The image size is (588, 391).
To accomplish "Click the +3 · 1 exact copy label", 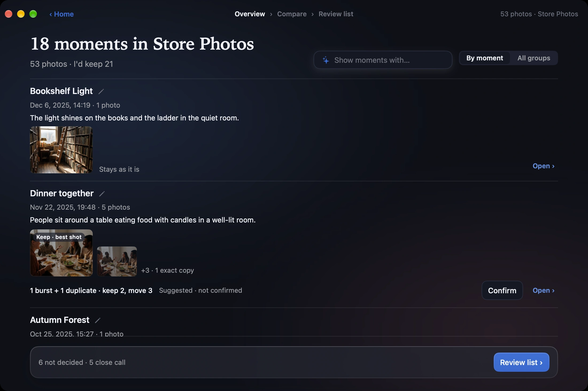I will [x=167, y=270].
